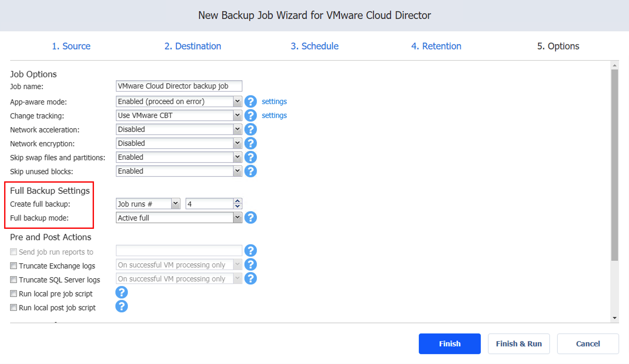This screenshot has height=364, width=629.
Task: Show help for Truncate Exchange logs
Action: click(x=250, y=264)
